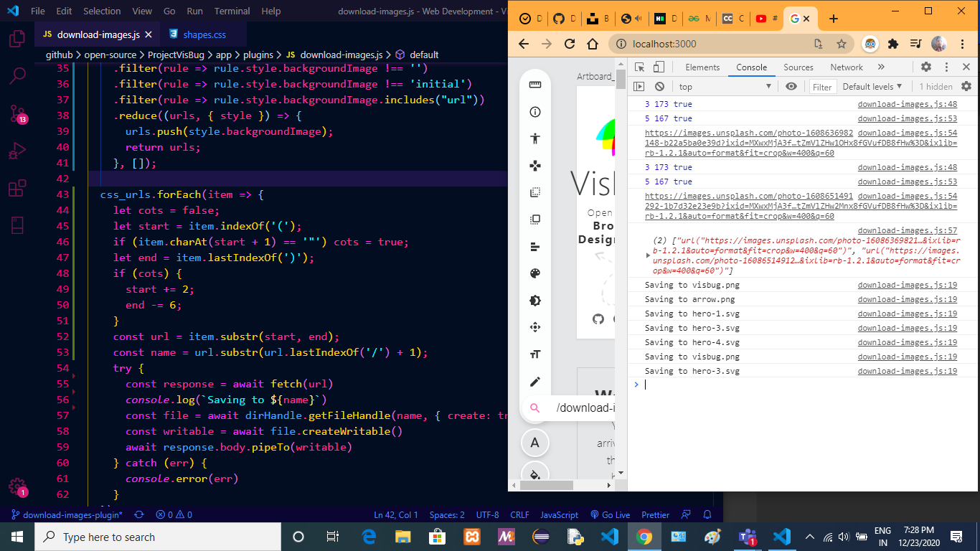
Task: Open the Extensions view
Action: click(17, 188)
